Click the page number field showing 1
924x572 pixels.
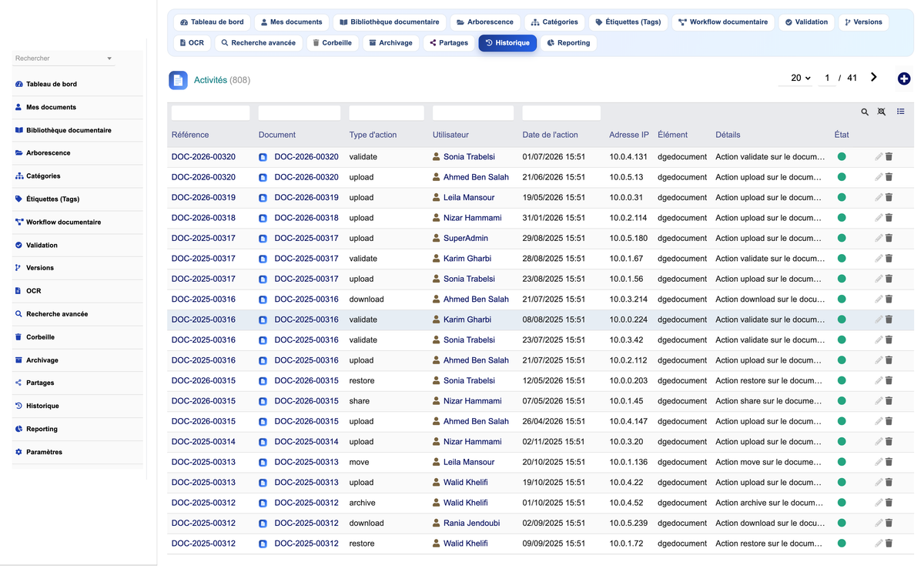point(827,78)
